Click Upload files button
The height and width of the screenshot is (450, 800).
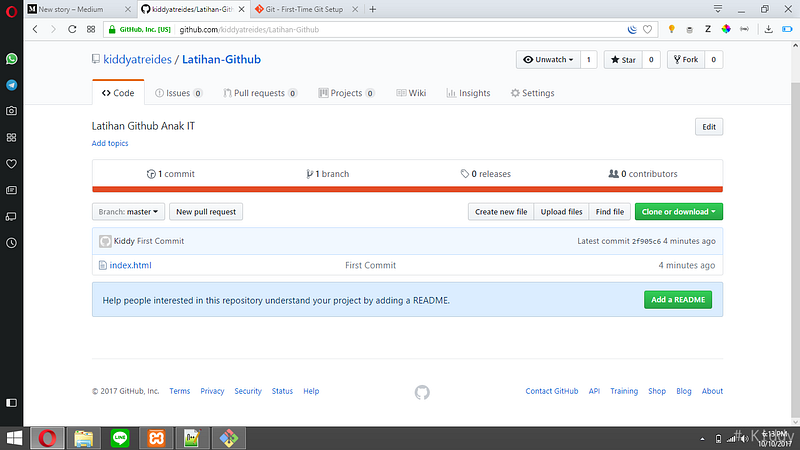coord(561,212)
